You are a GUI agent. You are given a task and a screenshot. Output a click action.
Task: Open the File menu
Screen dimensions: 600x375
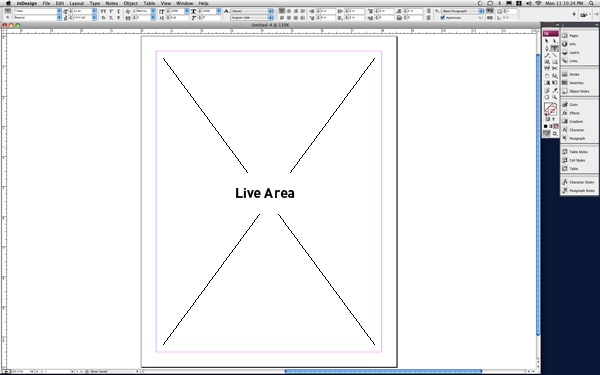(46, 3)
